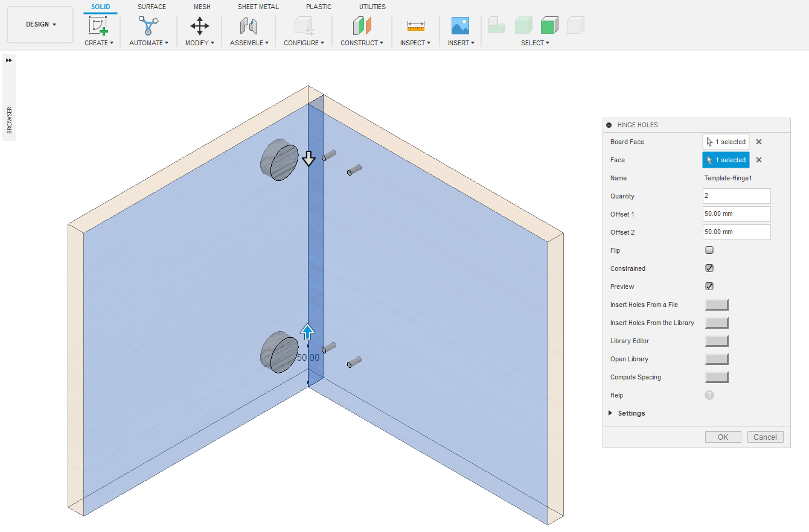The width and height of the screenshot is (809, 532).
Task: Cancel the Hinge Holes dialog
Action: pos(765,437)
